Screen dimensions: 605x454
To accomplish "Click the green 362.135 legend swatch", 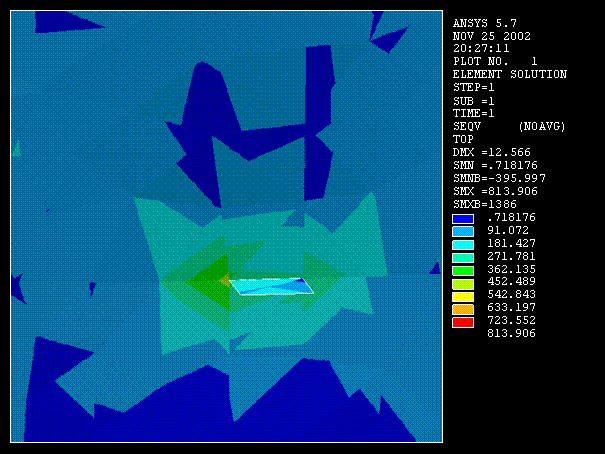I will click(x=463, y=270).
